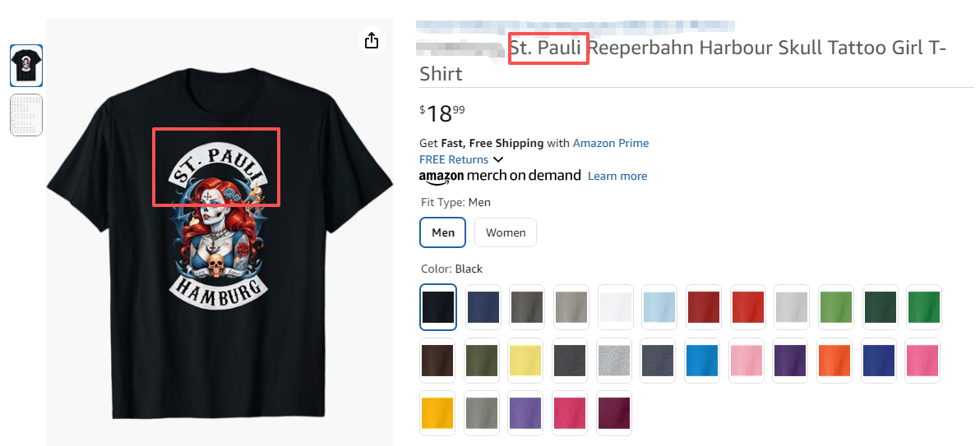Screen dimensions: 980x446
Task: Select the yellow color swatch
Action: coord(526,361)
